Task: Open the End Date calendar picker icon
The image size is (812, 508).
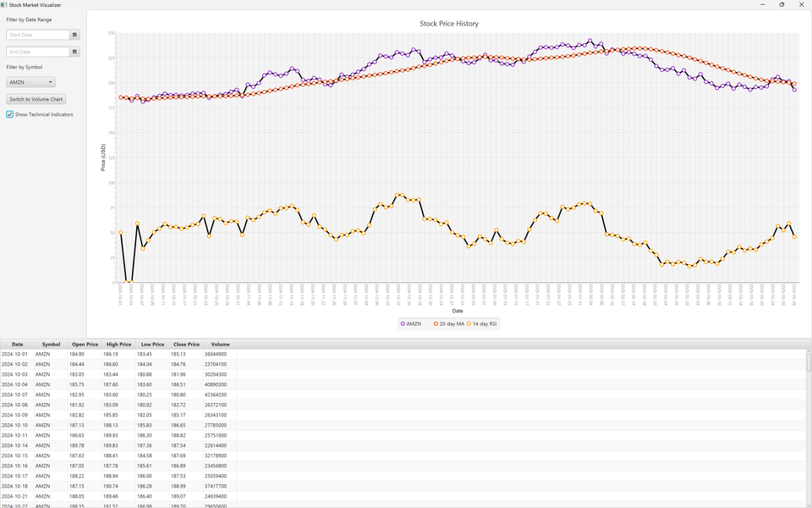Action: tap(74, 52)
